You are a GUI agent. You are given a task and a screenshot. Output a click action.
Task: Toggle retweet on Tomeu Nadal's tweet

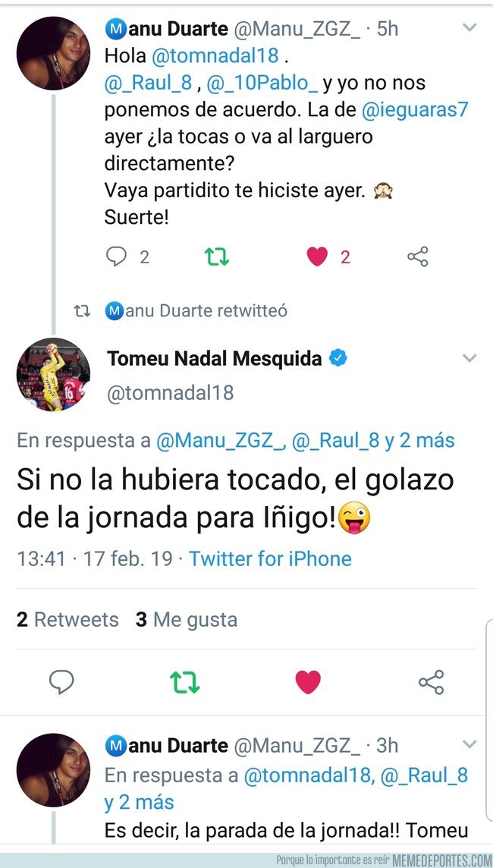(x=184, y=682)
